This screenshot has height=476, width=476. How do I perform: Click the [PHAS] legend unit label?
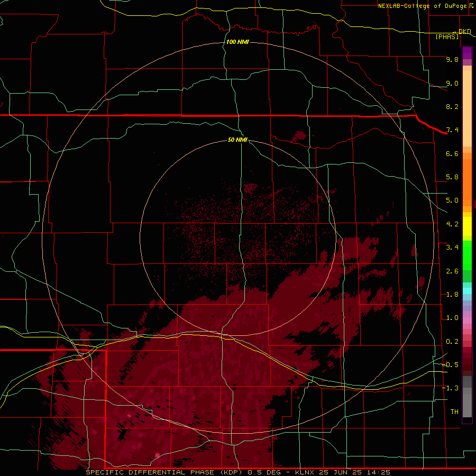pos(447,37)
